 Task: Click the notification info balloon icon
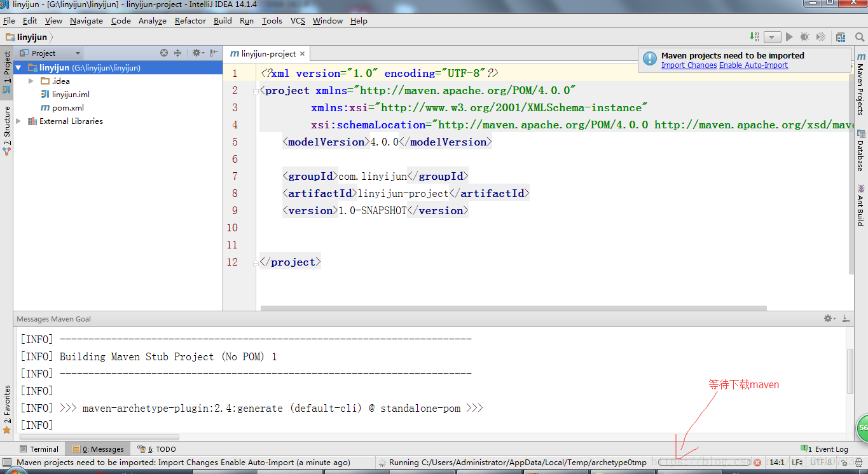pos(649,58)
